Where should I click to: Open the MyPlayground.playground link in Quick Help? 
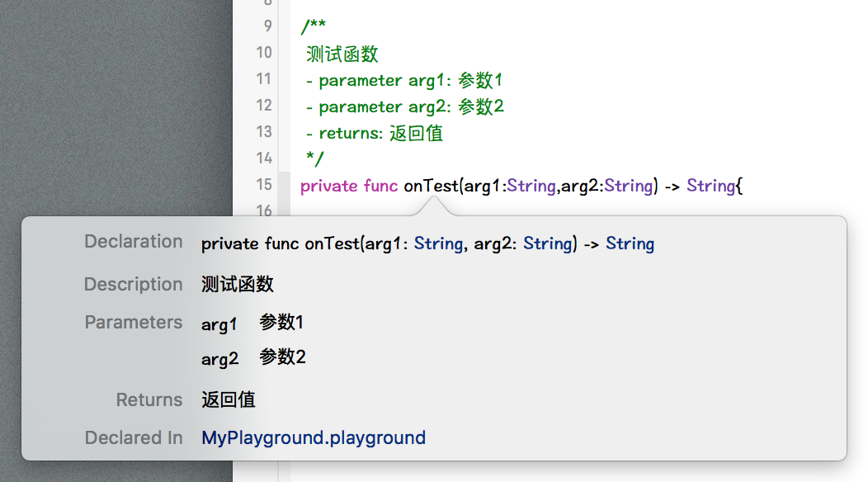pos(314,437)
